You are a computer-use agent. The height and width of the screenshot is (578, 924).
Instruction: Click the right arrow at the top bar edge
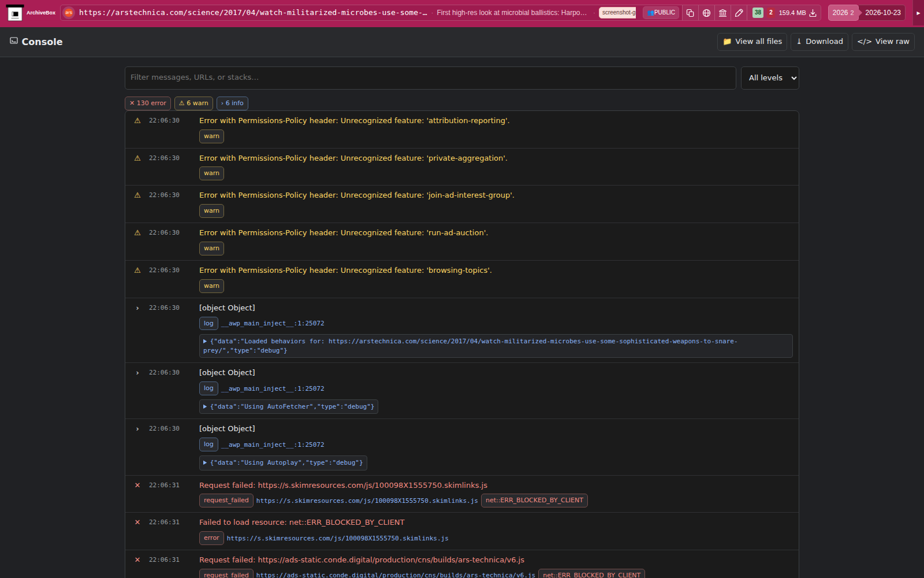tap(918, 13)
